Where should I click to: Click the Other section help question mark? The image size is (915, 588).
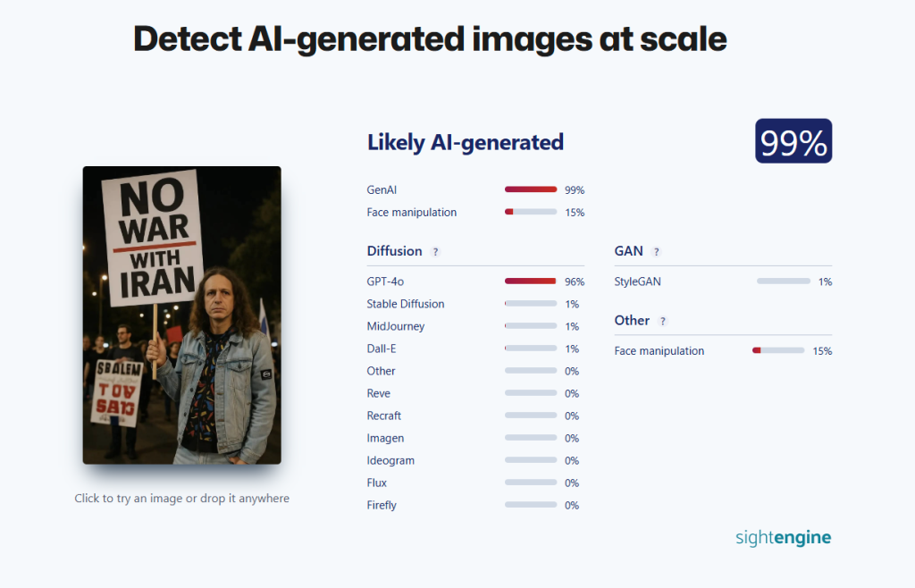(x=663, y=322)
